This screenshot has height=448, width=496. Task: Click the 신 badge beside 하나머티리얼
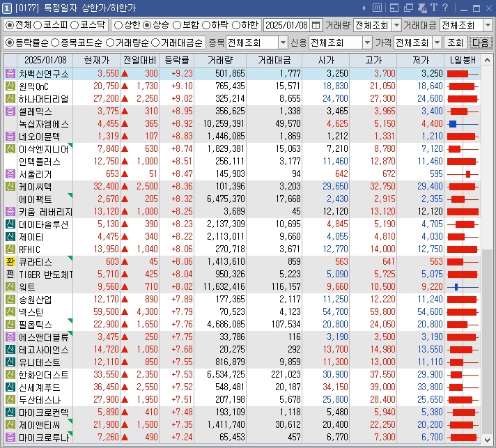pos(10,99)
